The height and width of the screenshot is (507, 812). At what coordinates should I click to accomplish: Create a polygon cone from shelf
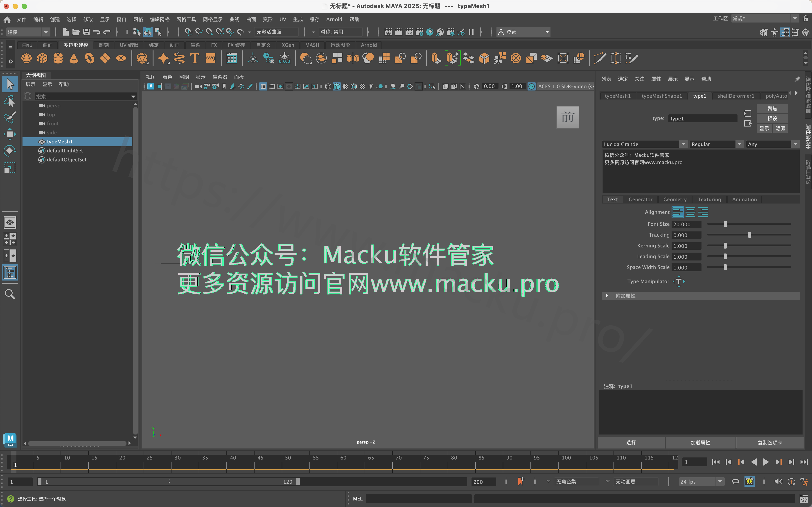(74, 58)
